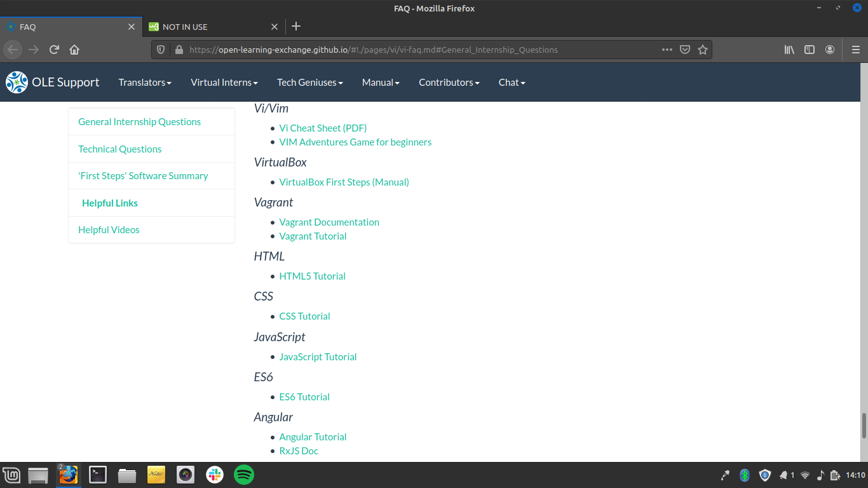Screen dimensions: 868x488
Task: Open Vi Cheat Sheet (PDF) link
Action: (323, 128)
